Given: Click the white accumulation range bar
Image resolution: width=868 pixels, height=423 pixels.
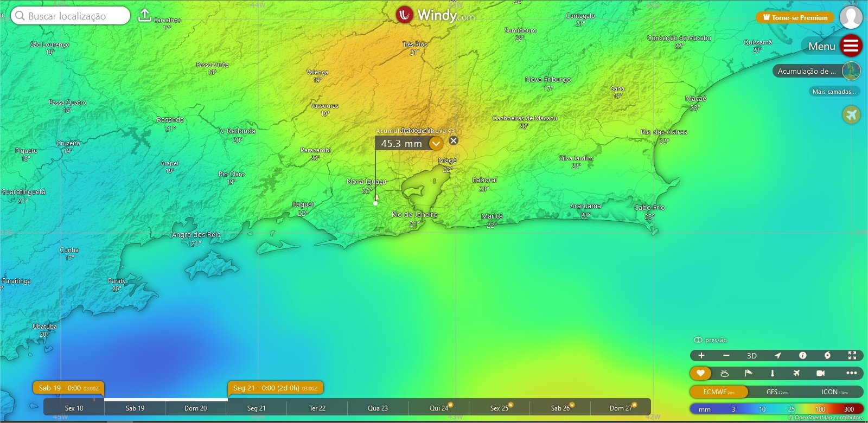Looking at the screenshot, I should (165, 400).
